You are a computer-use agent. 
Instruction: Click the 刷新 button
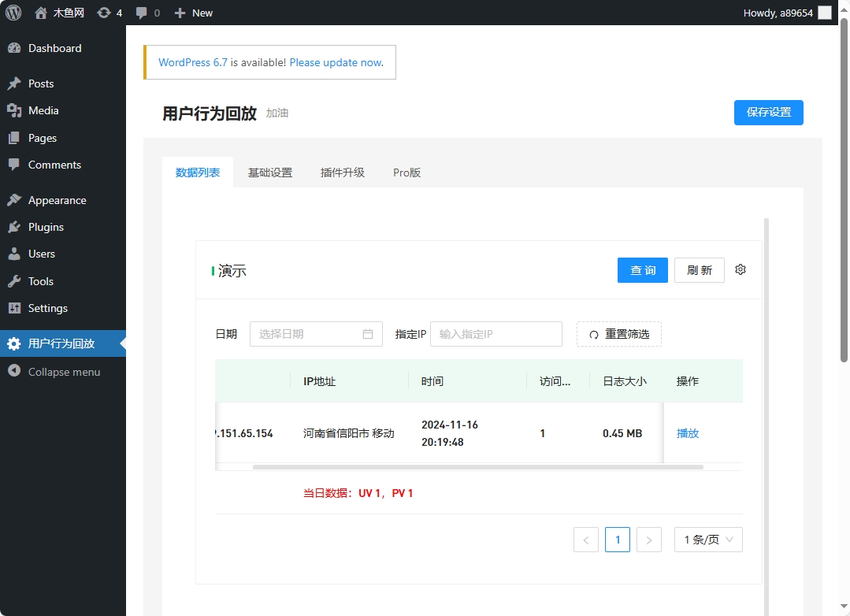click(x=700, y=270)
